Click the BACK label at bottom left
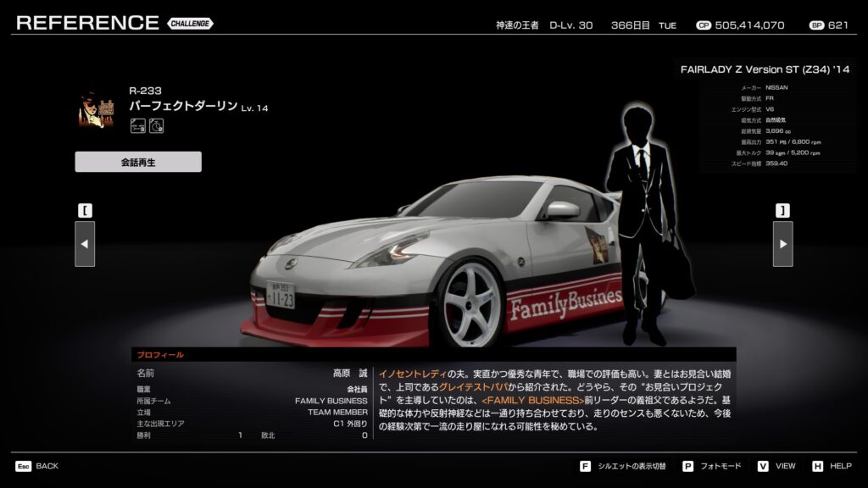This screenshot has height=488, width=868. [47, 466]
